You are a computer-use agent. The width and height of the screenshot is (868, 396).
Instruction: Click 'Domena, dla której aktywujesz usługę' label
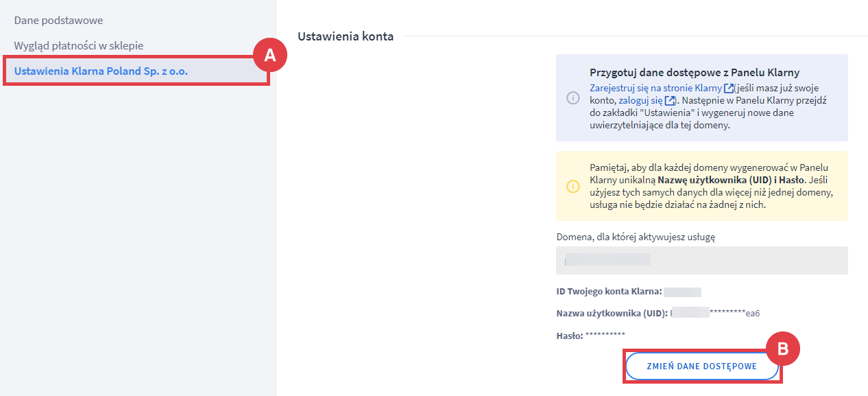click(636, 237)
